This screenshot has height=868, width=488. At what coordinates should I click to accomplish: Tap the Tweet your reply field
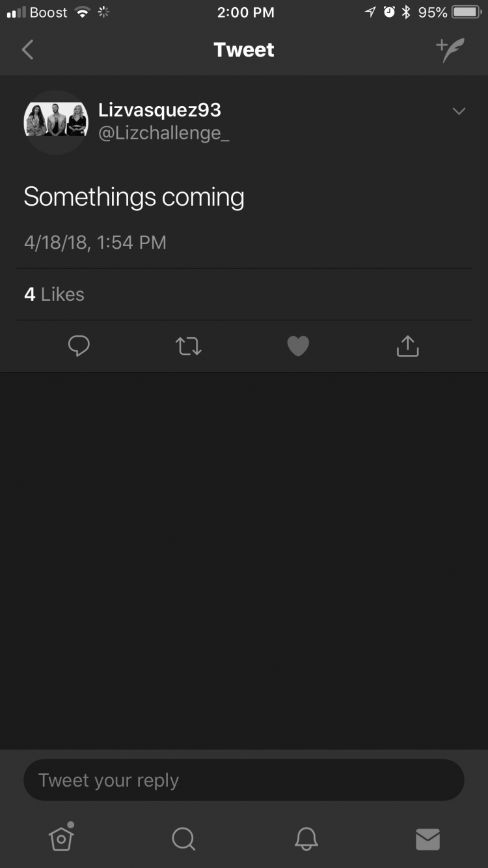click(x=244, y=780)
